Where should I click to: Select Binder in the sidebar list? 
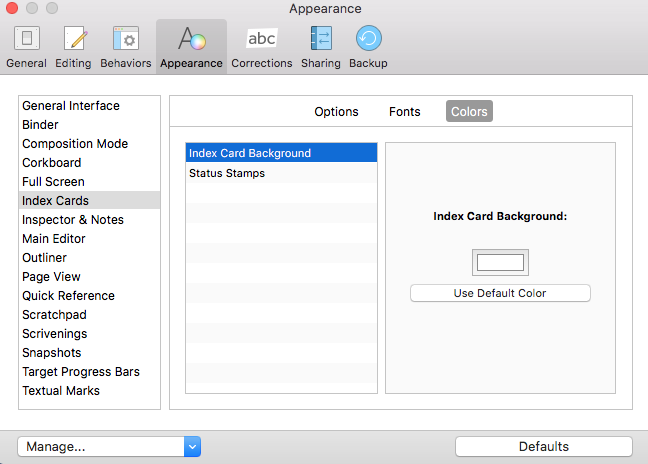pos(89,125)
